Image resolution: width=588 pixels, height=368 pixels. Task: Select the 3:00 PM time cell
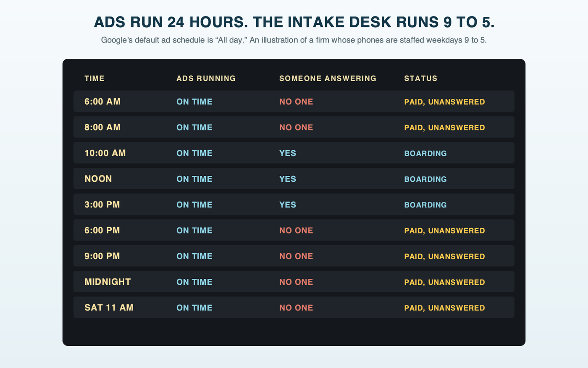[x=102, y=205]
